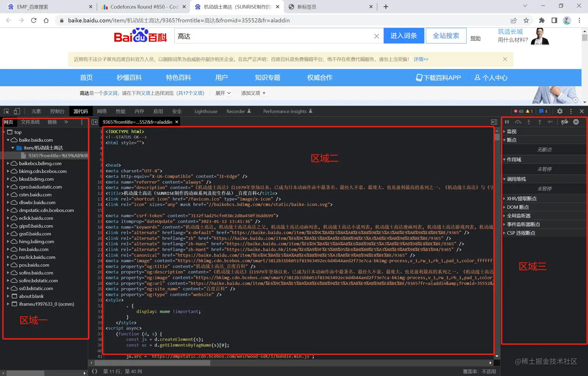Click 秒懂百科 navigation link
Viewport: 588px width, 376px height.
pos(129,78)
